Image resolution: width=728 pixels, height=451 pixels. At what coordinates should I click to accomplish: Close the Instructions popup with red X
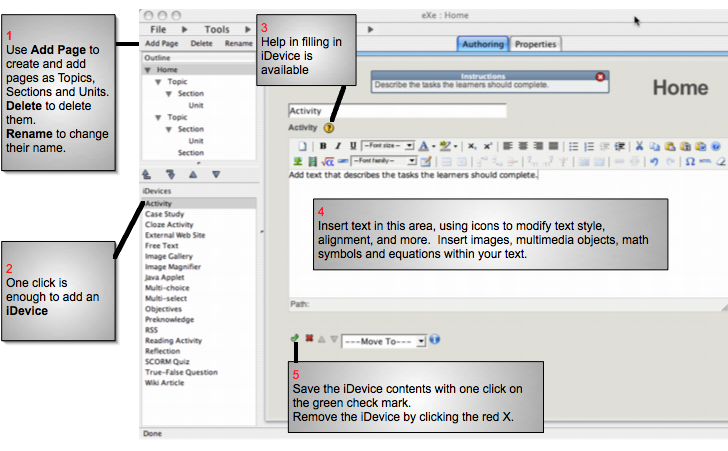tap(600, 77)
